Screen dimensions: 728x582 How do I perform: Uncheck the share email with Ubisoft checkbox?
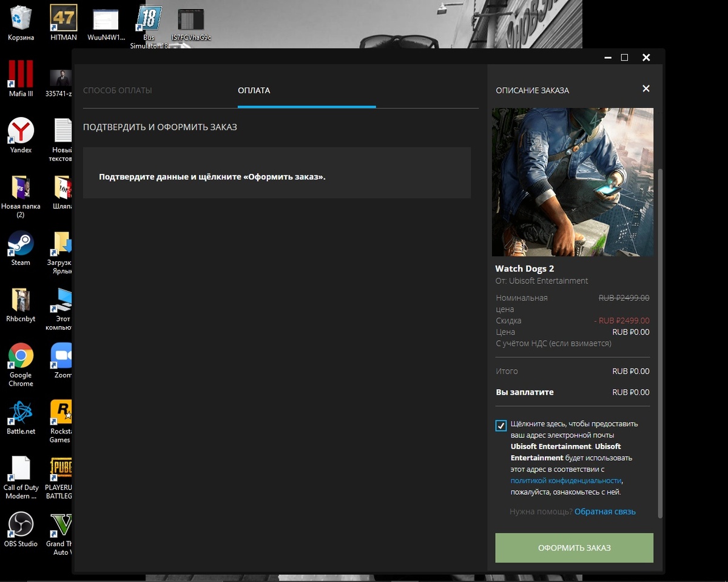click(500, 426)
